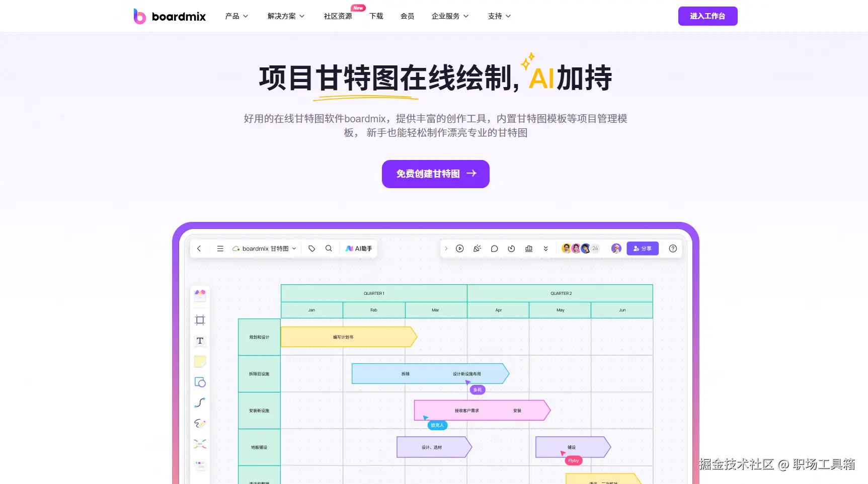This screenshot has width=868, height=484.
Task: Click the collaborator avatars group
Action: [581, 249]
